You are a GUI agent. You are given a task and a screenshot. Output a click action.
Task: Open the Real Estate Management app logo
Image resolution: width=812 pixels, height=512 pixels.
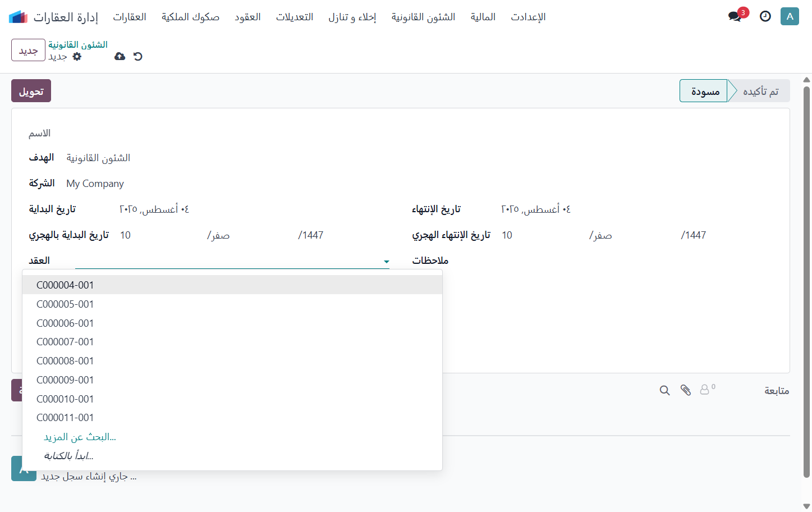[x=18, y=17]
